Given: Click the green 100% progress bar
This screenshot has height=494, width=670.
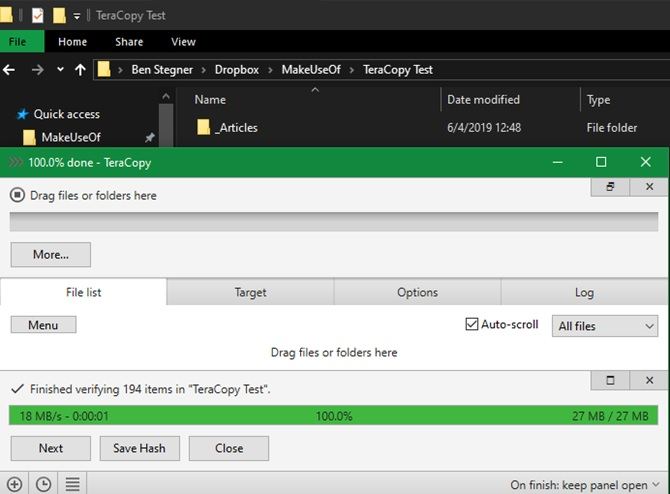Looking at the screenshot, I should tap(334, 415).
